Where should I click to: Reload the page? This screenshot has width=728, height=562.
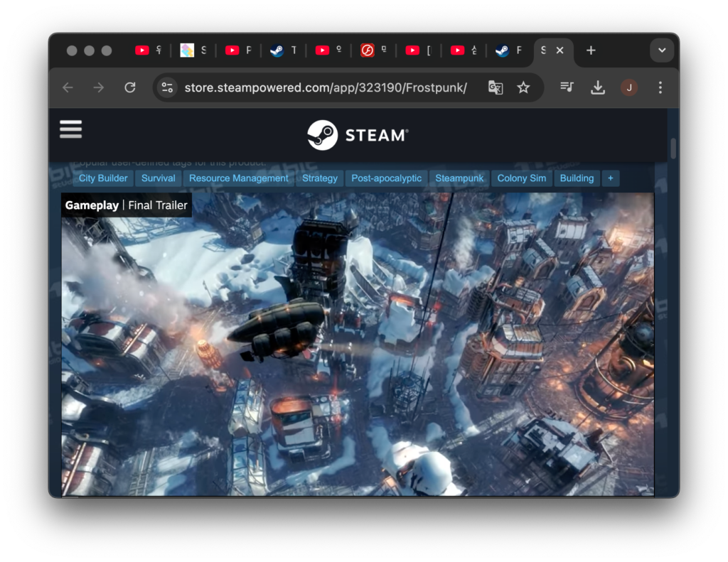click(129, 87)
